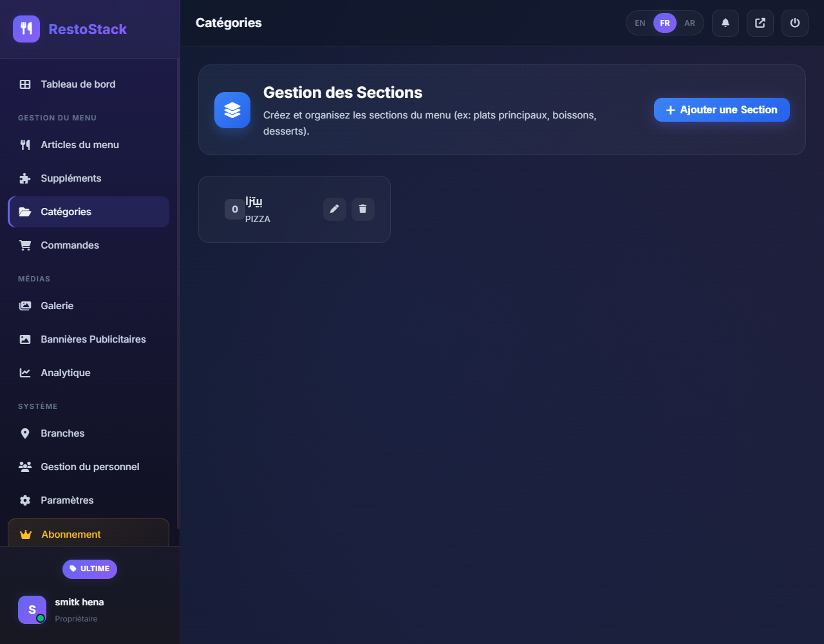This screenshot has height=644, width=824.
Task: Click the RestoStack fork-and-knife logo
Action: (x=26, y=29)
